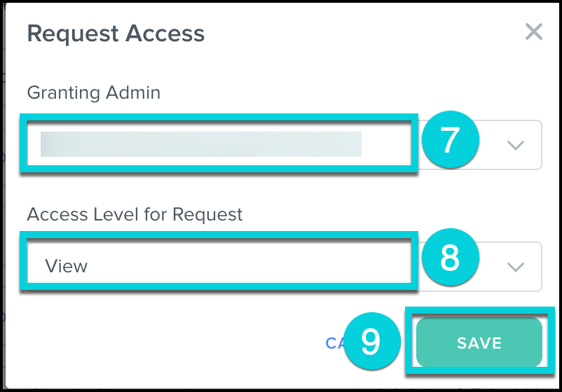Click the number 7 callout badge
The image size is (562, 392).
tap(449, 141)
